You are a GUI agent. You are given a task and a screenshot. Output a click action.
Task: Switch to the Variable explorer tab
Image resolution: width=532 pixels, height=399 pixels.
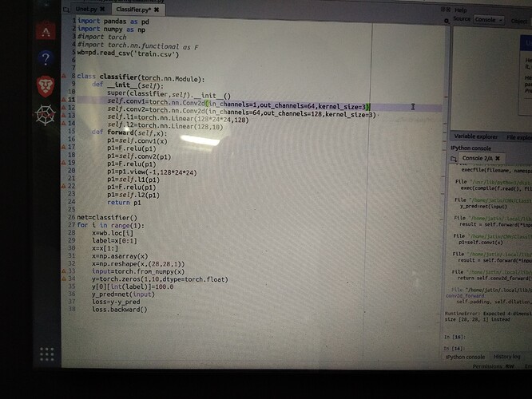pyautogui.click(x=475, y=136)
